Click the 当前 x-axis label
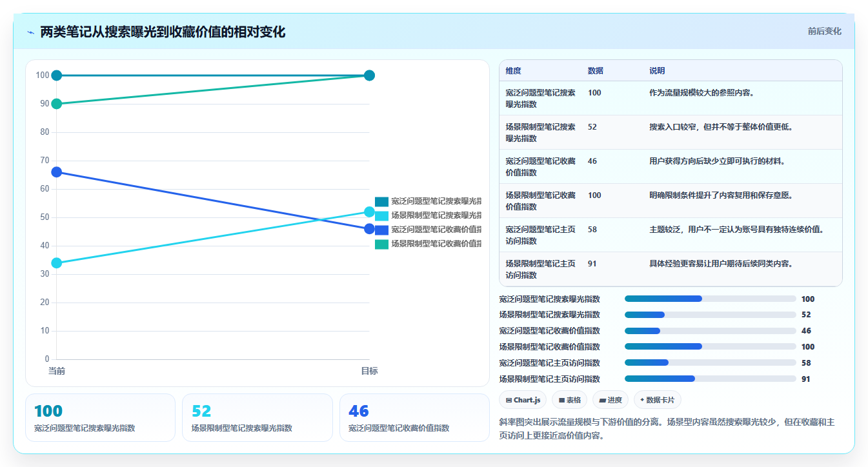The height and width of the screenshot is (467, 868). pos(57,371)
